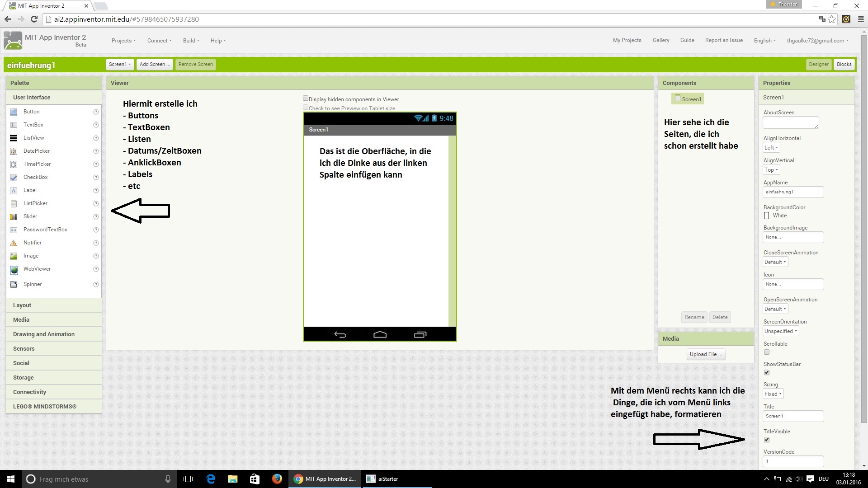Open Chrome's hamburger menu
Image resolution: width=868 pixels, height=488 pixels.
click(860, 19)
